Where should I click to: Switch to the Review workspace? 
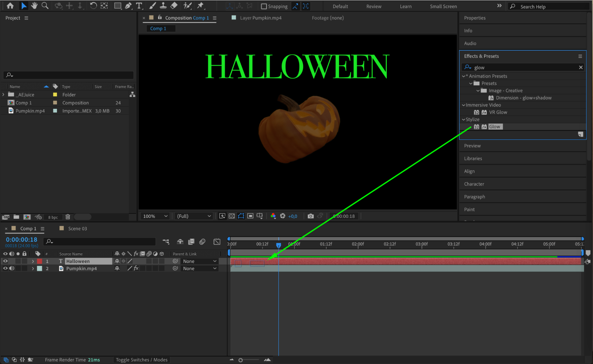[373, 6]
